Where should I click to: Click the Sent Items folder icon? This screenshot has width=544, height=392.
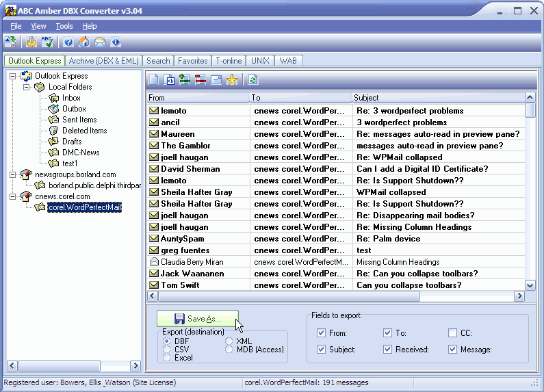pos(53,120)
